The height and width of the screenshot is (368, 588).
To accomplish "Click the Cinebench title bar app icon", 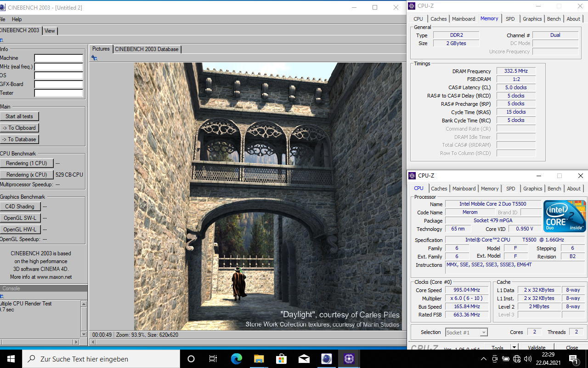I will (x=3, y=7).
